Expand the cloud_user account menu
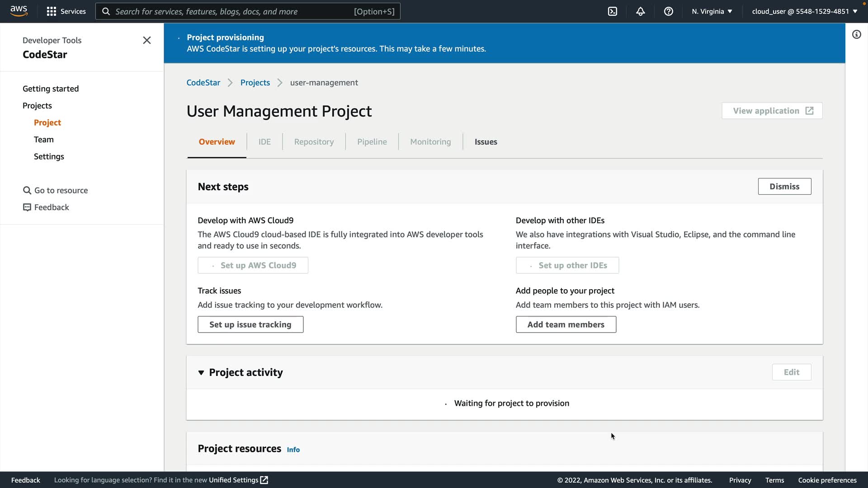 pos(804,11)
